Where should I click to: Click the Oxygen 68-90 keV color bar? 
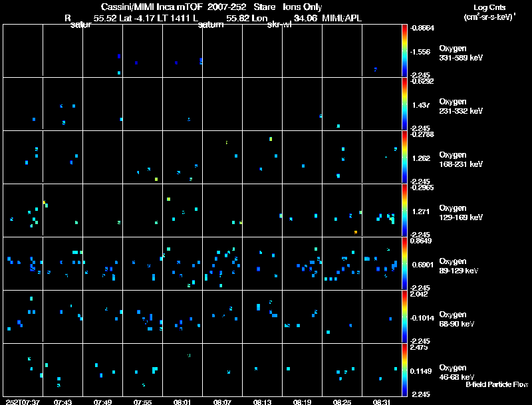[x=404, y=317]
